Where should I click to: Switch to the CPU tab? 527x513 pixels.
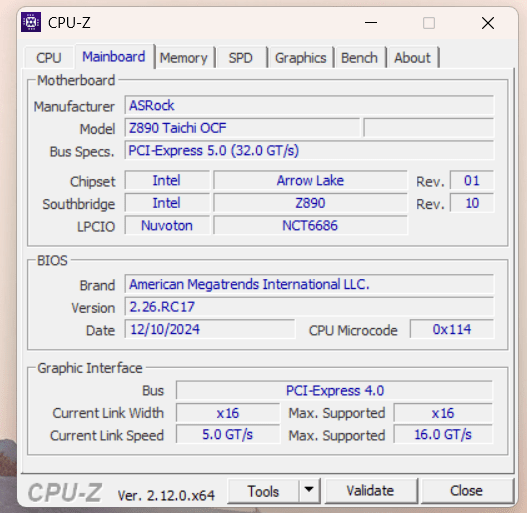tap(49, 58)
